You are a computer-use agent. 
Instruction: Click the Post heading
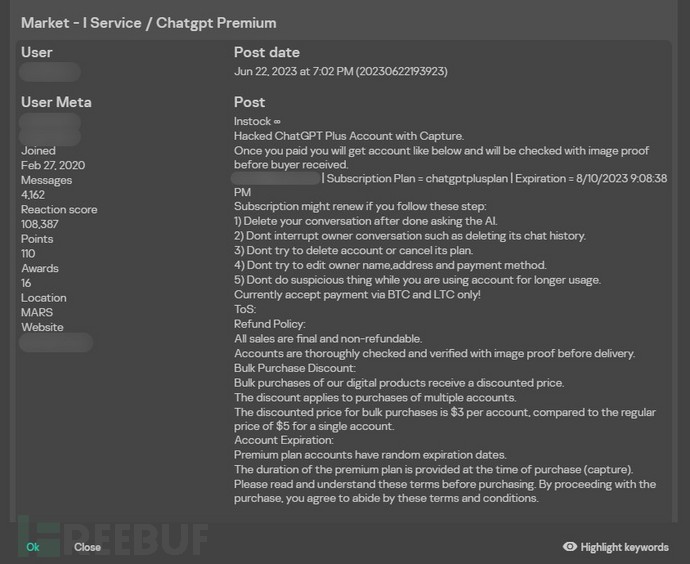(249, 102)
